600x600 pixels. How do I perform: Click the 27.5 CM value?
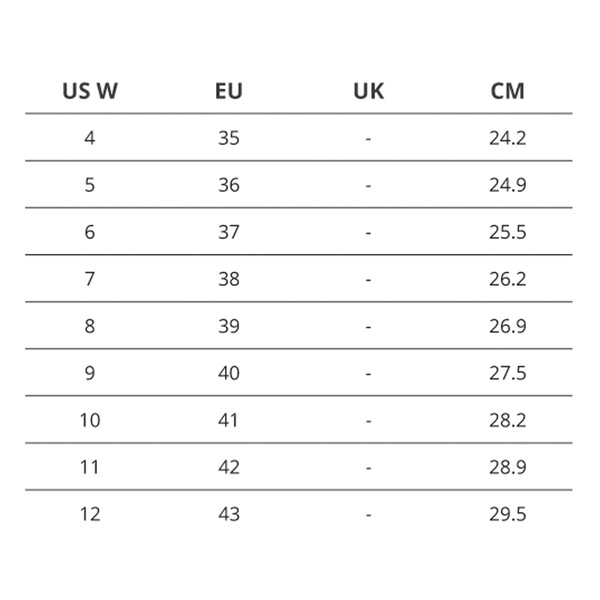507,373
